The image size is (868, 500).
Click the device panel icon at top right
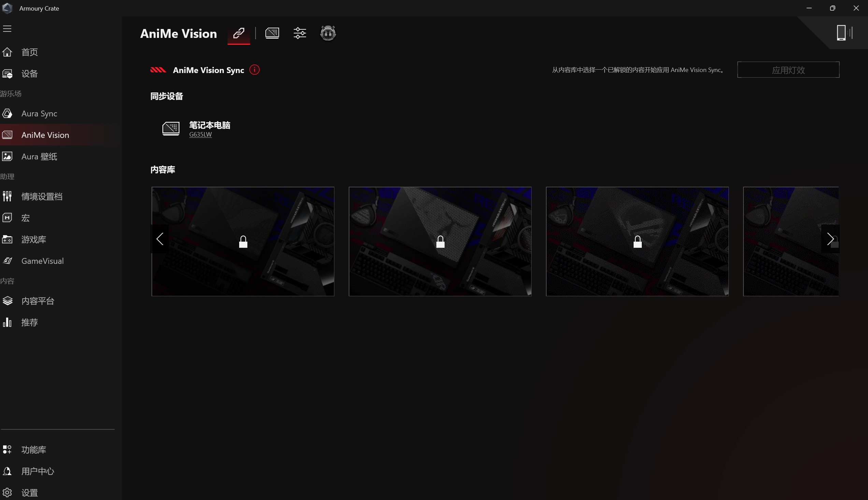[844, 33]
